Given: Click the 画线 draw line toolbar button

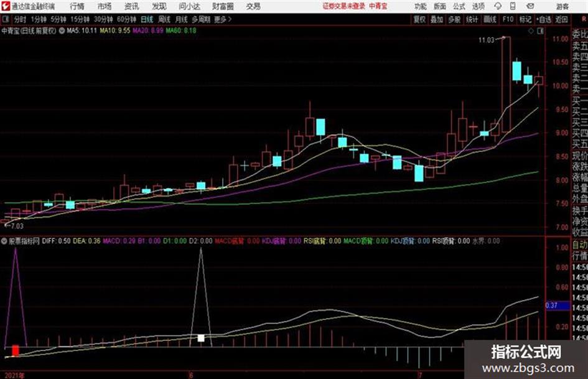Looking at the screenshot, I should [490, 19].
